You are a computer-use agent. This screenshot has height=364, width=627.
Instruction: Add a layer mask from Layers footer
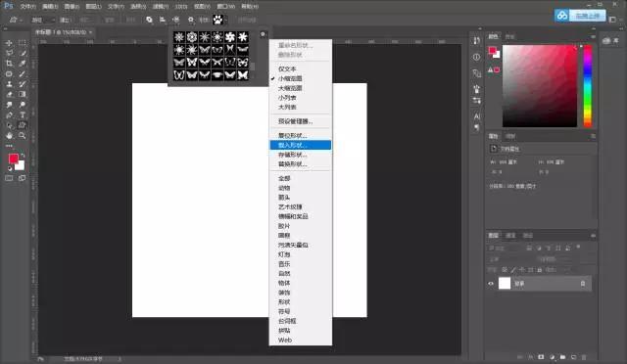pyautogui.click(x=541, y=357)
